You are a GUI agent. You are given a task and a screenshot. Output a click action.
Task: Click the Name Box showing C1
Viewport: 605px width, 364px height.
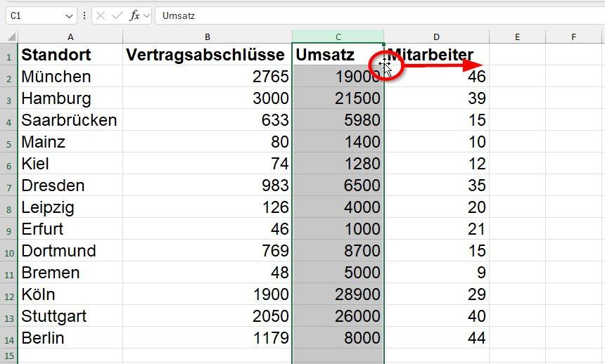tap(34, 15)
